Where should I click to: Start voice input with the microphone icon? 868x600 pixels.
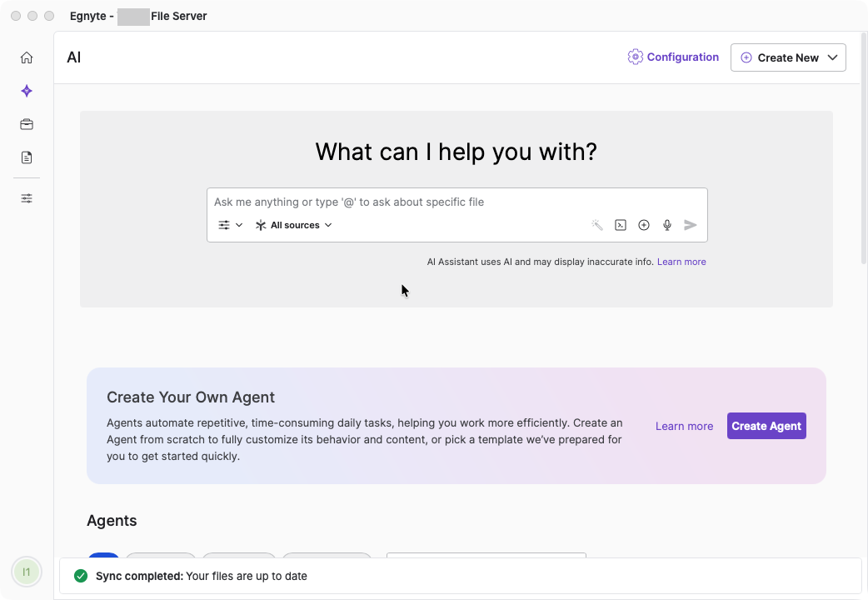click(666, 224)
